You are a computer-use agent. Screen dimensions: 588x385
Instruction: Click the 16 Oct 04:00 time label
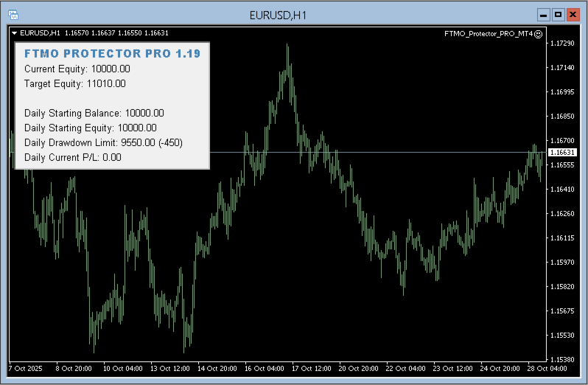265,369
